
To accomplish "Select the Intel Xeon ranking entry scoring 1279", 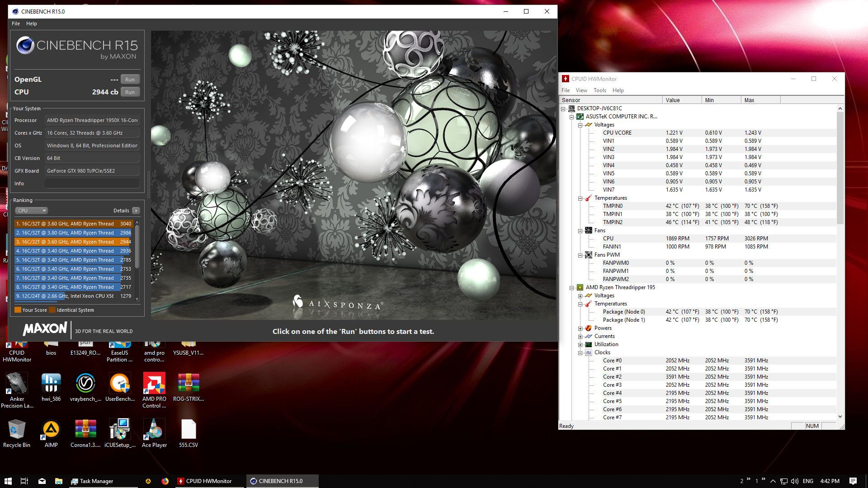I will (x=73, y=296).
